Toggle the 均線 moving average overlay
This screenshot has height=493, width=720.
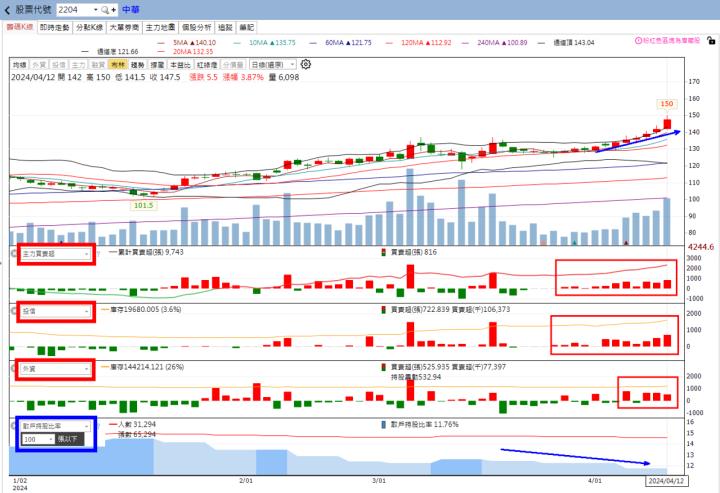(x=19, y=65)
